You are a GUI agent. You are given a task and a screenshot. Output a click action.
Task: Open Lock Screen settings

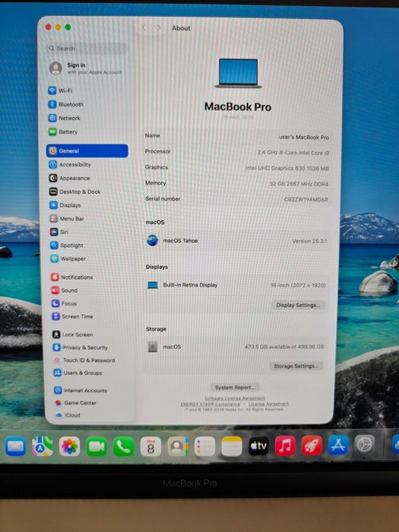[x=73, y=334]
